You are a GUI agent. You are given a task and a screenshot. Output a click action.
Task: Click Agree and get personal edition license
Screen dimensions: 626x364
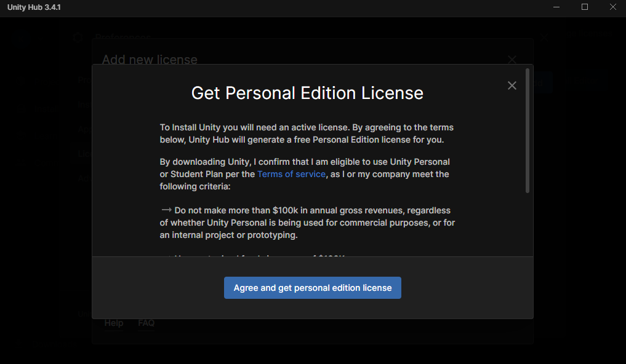coord(312,288)
